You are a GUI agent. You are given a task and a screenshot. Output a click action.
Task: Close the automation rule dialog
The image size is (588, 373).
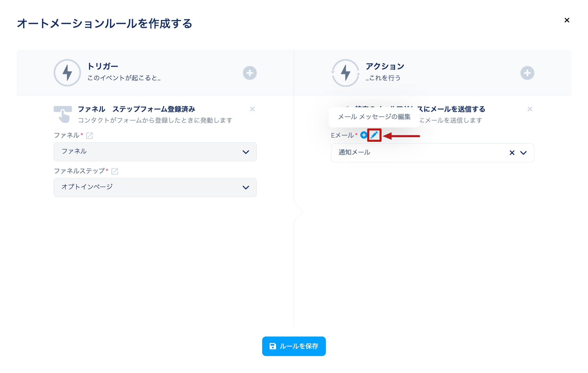tap(567, 20)
